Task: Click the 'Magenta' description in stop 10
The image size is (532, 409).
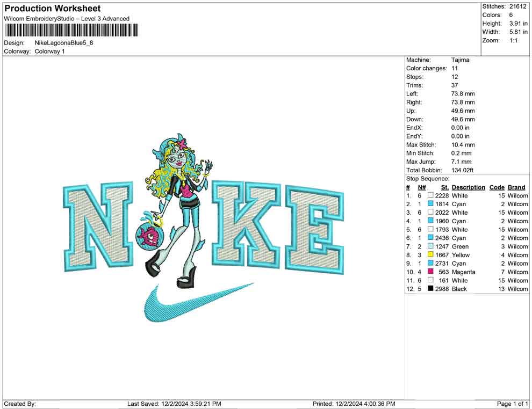Action: pyautogui.click(x=463, y=272)
